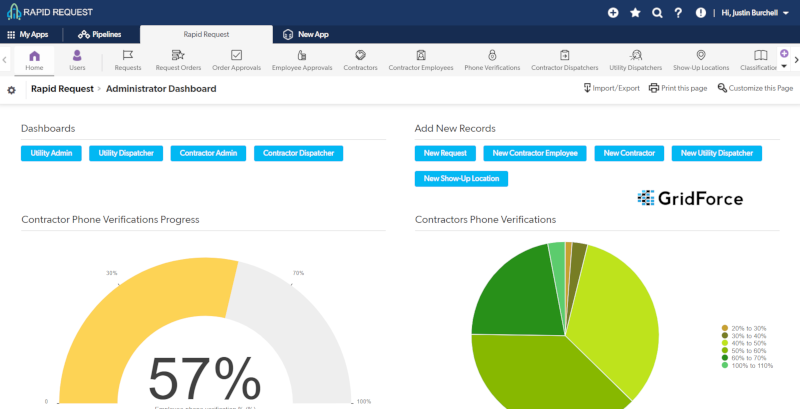This screenshot has width=800, height=409.
Task: Click the plus add icon in header
Action: pos(613,13)
